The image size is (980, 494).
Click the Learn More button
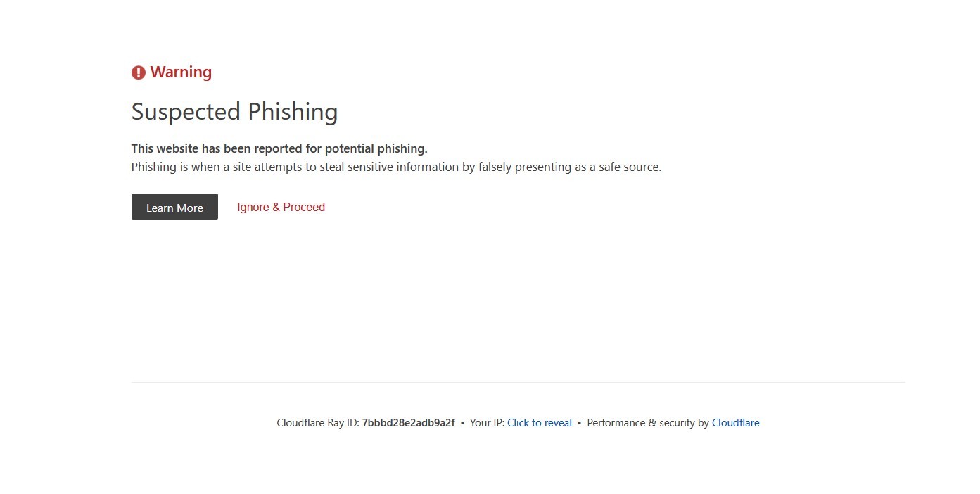[x=174, y=207]
